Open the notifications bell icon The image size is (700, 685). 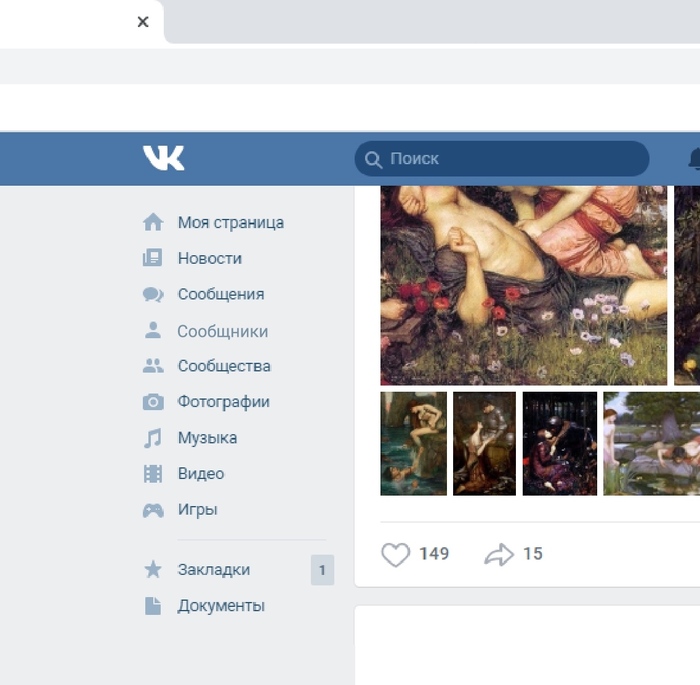695,159
